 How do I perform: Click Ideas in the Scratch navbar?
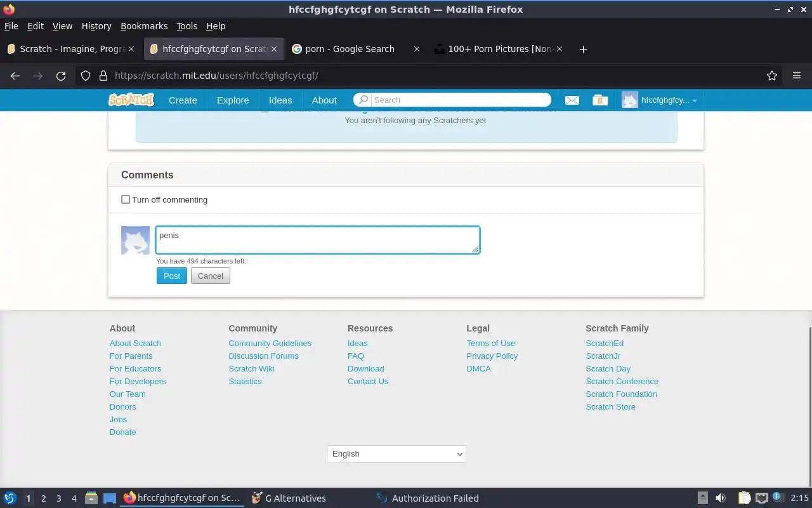tap(280, 100)
